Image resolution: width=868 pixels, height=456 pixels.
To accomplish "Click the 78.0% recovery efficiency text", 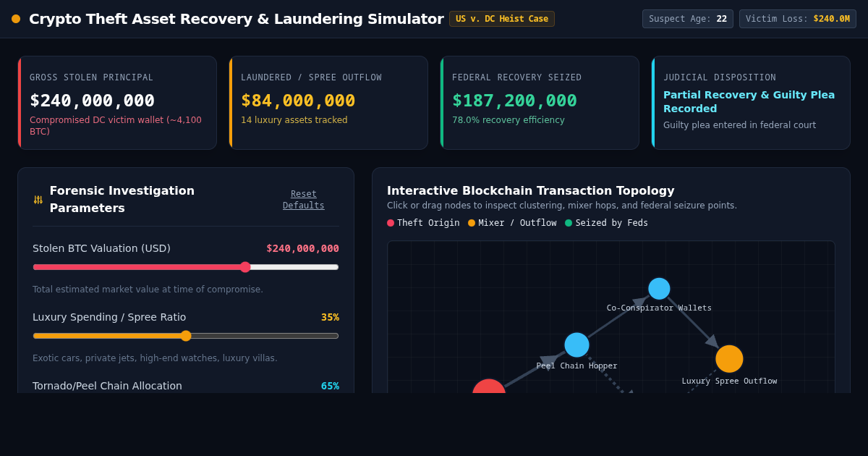I will tap(508, 120).
